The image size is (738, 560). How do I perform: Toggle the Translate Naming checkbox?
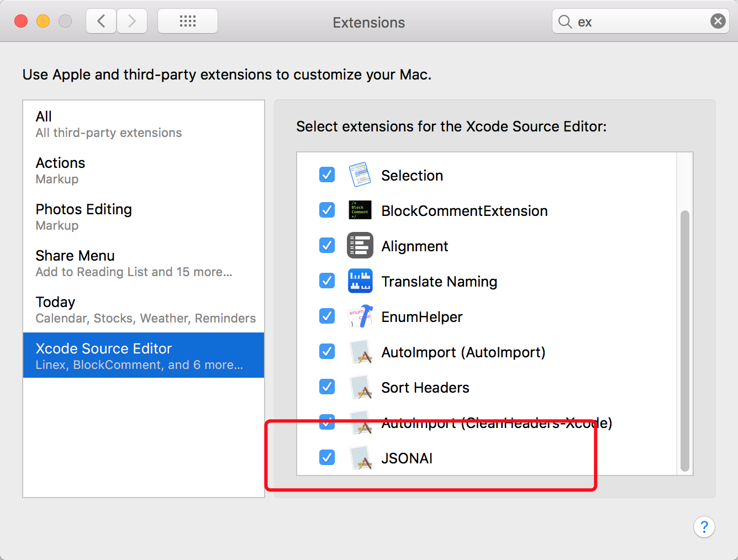click(327, 281)
